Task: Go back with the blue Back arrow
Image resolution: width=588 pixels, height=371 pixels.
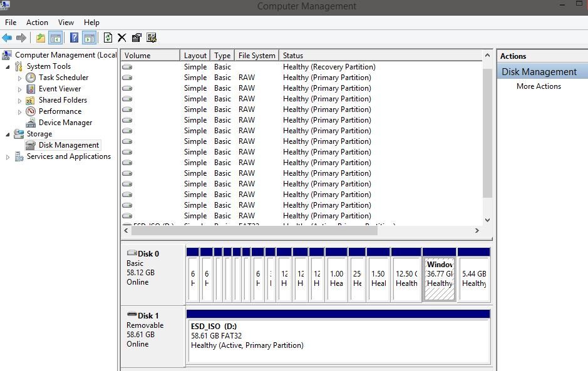Action: (x=7, y=38)
